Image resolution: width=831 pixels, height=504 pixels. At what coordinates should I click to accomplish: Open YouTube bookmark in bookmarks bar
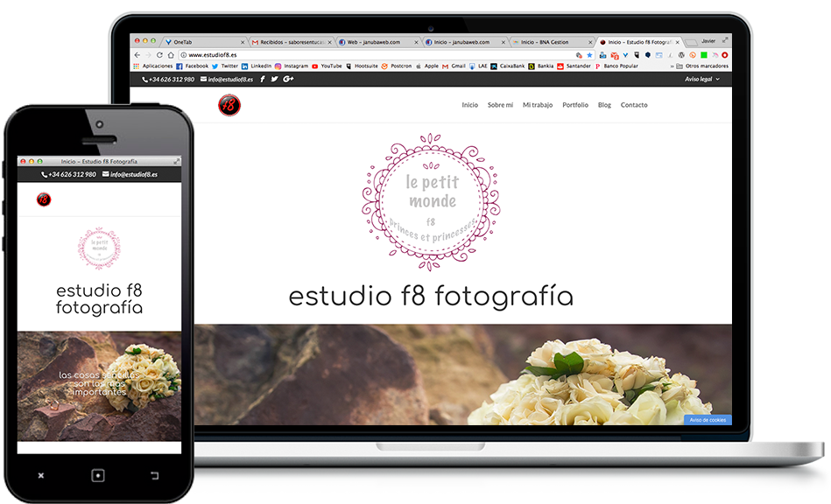click(x=327, y=66)
